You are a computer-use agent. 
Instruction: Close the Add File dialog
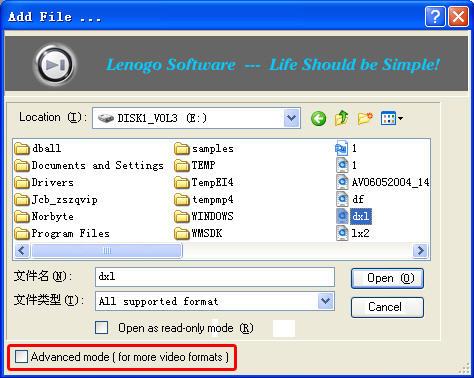458,16
